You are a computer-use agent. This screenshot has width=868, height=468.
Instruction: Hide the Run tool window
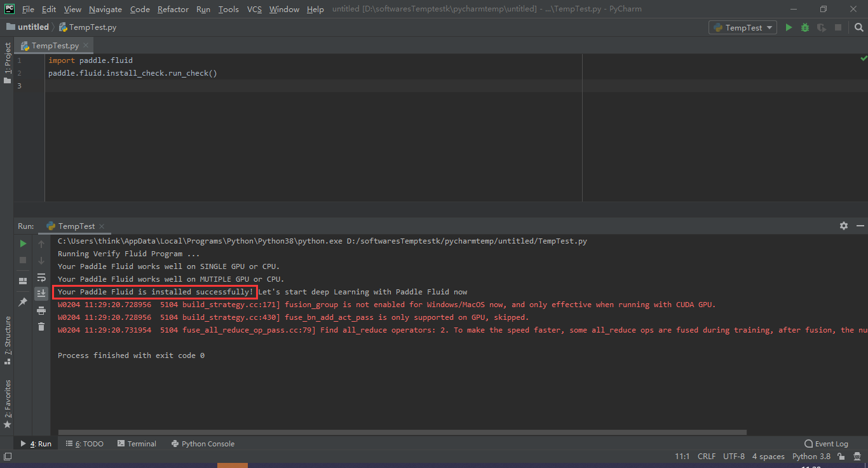click(x=860, y=226)
